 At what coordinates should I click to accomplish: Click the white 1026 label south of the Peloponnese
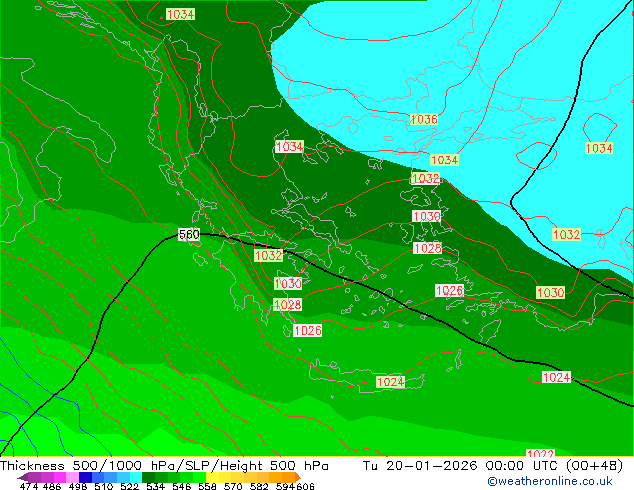[x=307, y=330]
